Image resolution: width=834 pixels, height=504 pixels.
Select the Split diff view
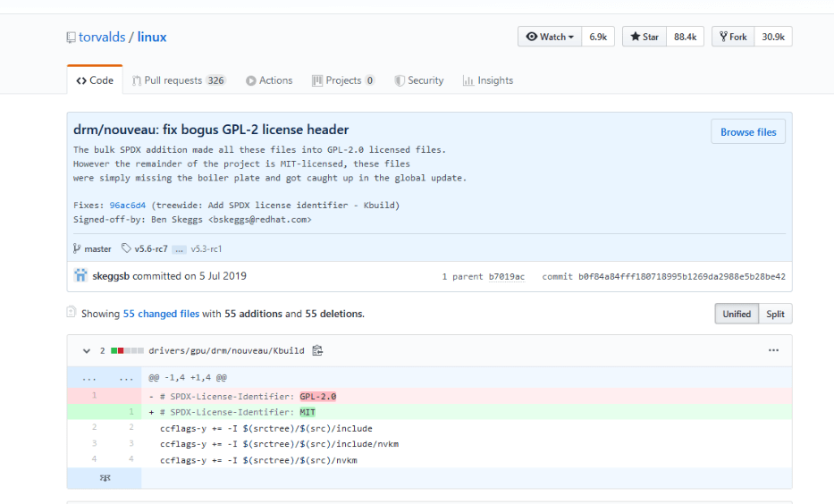pyautogui.click(x=776, y=314)
